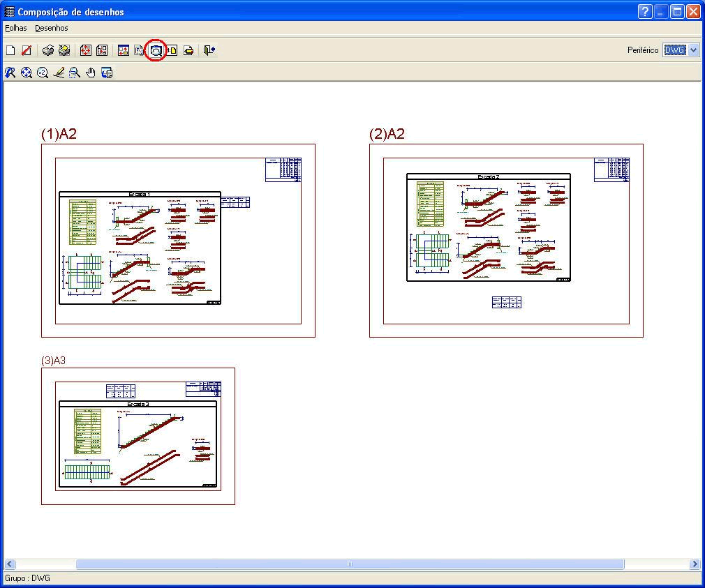Screen dimensions: 705x588
Task: Click the DWG value in Periférico field
Action: click(x=675, y=50)
